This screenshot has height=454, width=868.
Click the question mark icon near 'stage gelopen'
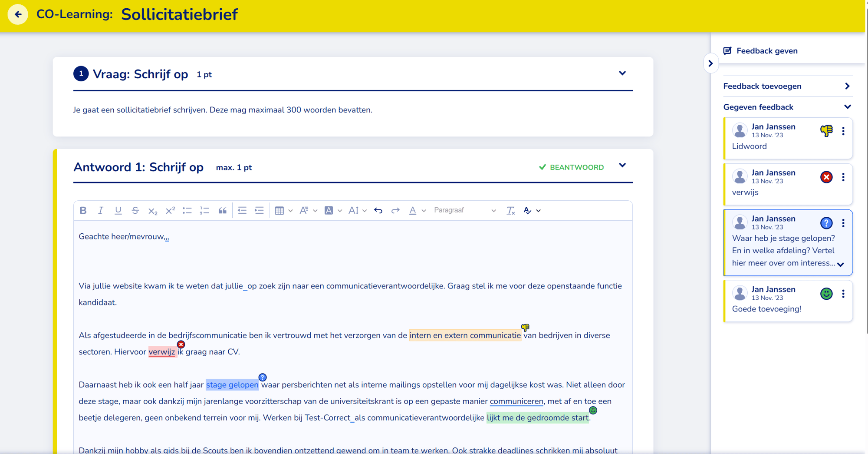point(262,377)
